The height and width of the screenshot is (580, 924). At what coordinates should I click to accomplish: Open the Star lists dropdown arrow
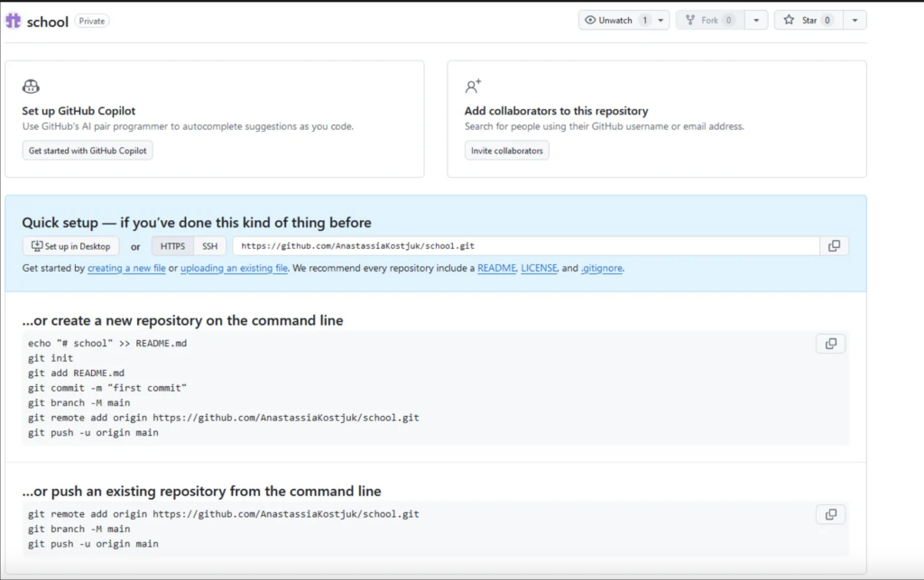pos(855,20)
